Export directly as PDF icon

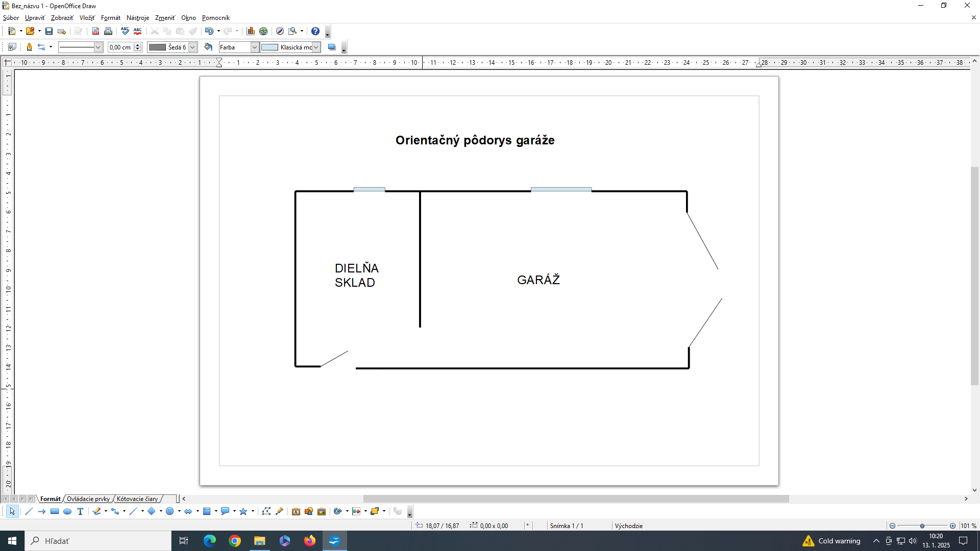point(95,31)
